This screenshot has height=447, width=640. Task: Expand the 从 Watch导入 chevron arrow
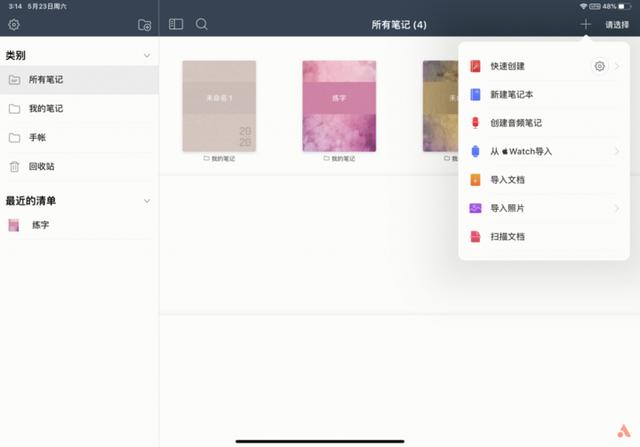click(617, 151)
